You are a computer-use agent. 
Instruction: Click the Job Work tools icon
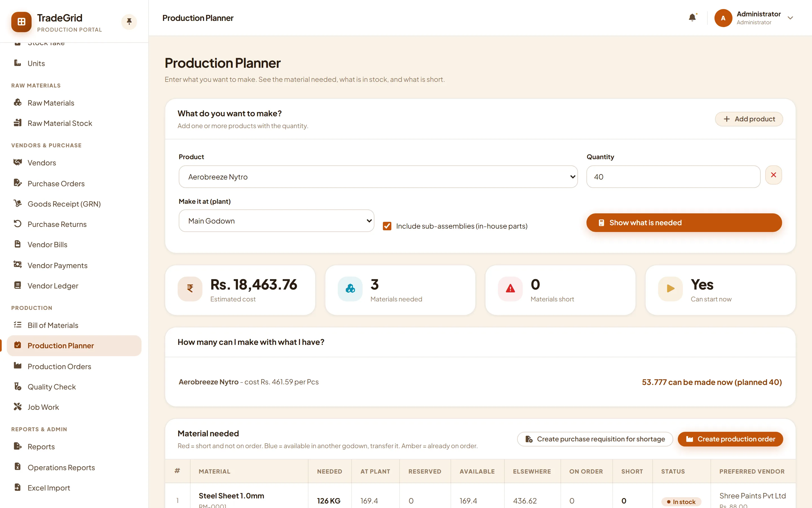[x=17, y=406]
